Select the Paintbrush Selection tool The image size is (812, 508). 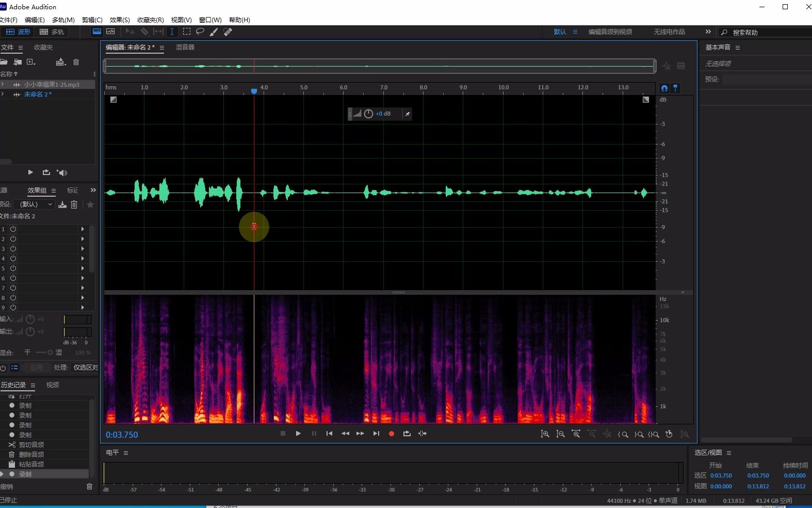[x=214, y=32]
